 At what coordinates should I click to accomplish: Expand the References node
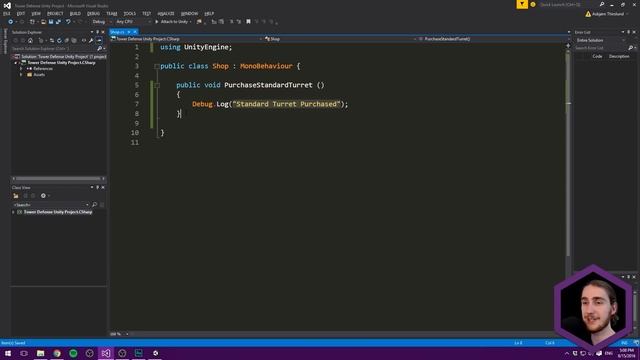coord(21,69)
